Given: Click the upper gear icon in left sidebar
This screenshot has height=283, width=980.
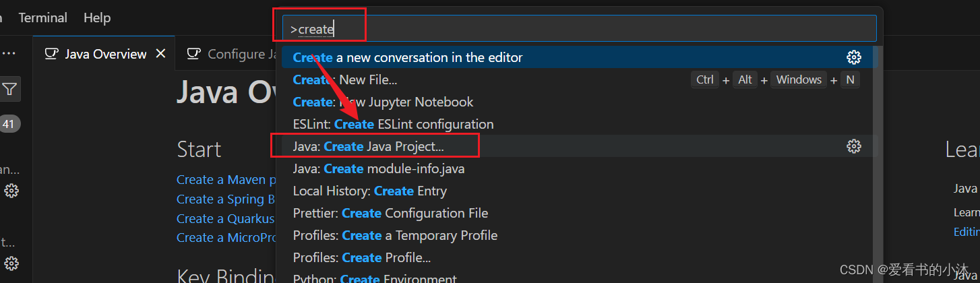Looking at the screenshot, I should click(x=11, y=191).
